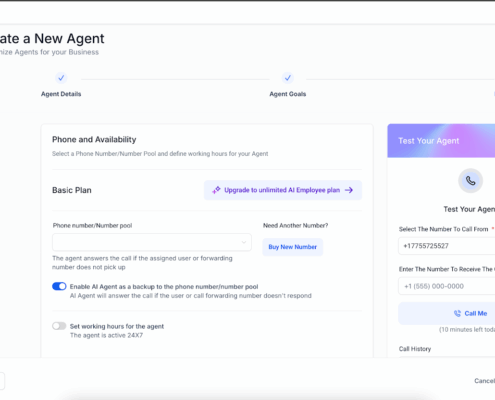Focus the number-to-receive-call input field

[447, 286]
